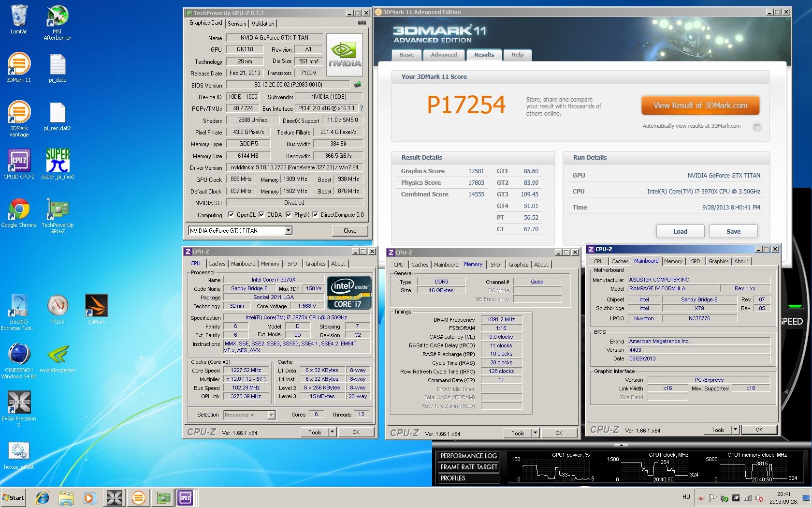
Task: Select the CINEBENCH Windows 64 Bit icon
Action: tap(18, 361)
